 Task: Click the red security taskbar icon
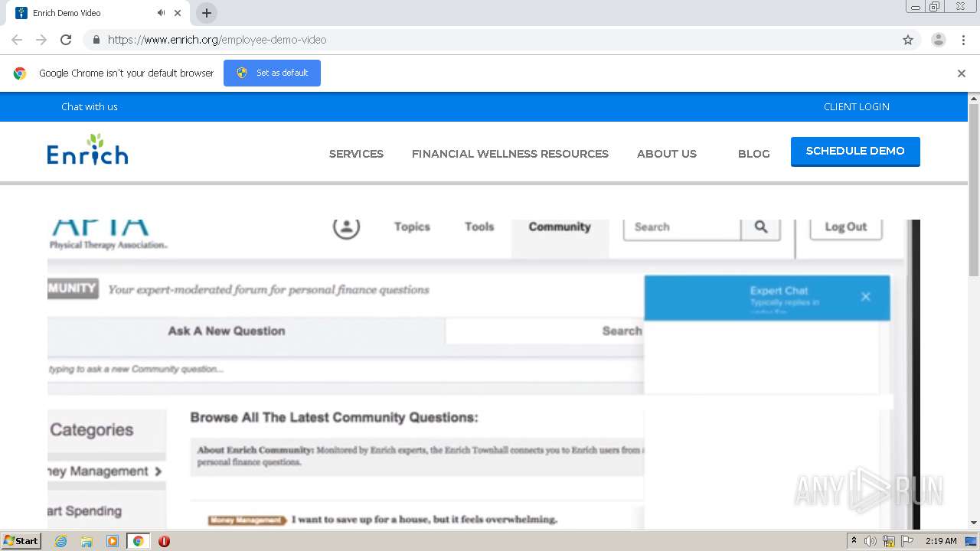point(164,541)
